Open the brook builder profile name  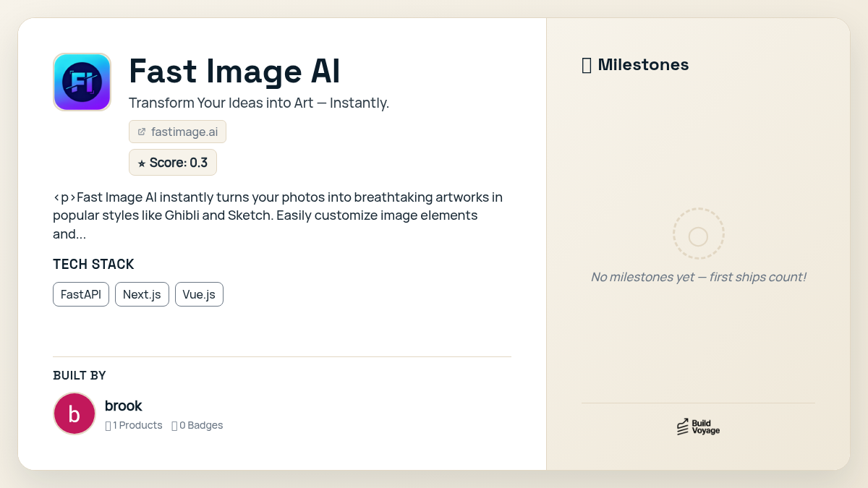(124, 406)
